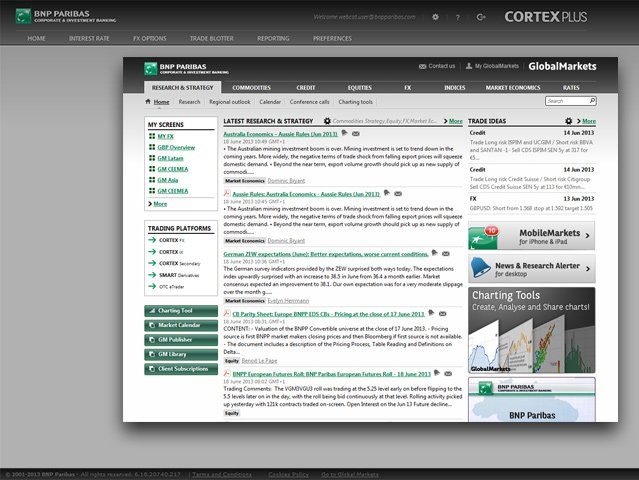Viewport: 639px width, 480px height.
Task: Select RESEARCH & STRATEGY tab
Action: (183, 88)
